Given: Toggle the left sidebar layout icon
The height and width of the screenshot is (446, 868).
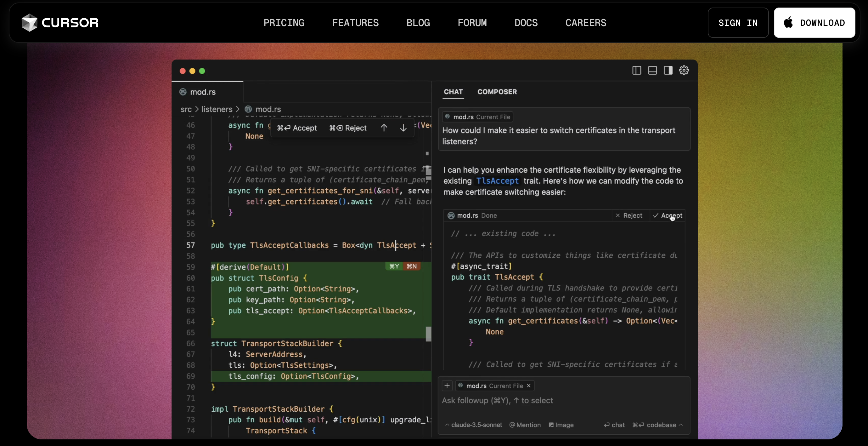Looking at the screenshot, I should pos(636,71).
